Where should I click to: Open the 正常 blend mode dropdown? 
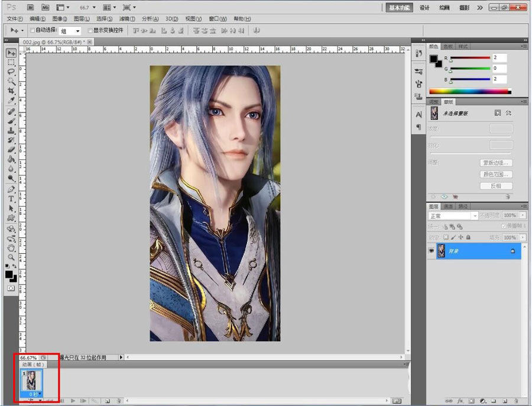point(453,215)
